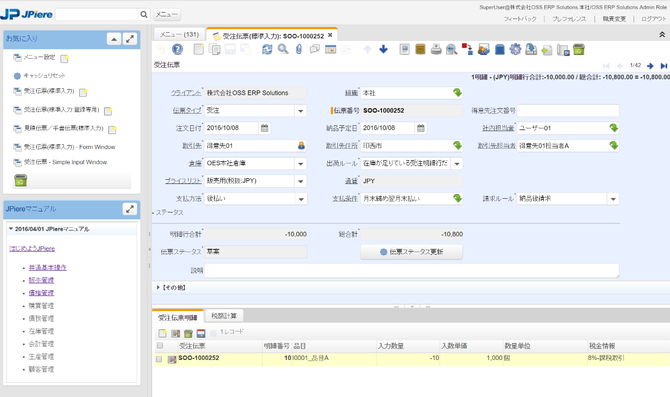Open the プライスリスト dropdown arrow
Viewport: 670px width, 397px height.
pos(301,181)
